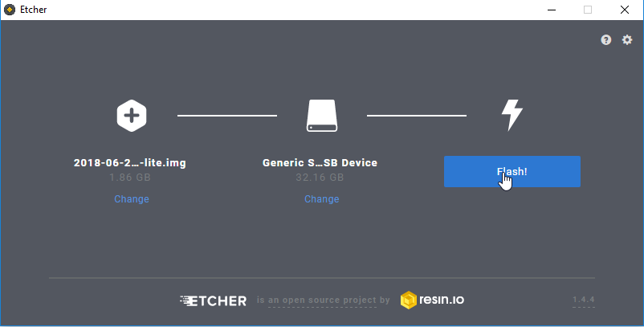Click the Etcher logo in the footer
644x327 pixels.
click(x=213, y=300)
